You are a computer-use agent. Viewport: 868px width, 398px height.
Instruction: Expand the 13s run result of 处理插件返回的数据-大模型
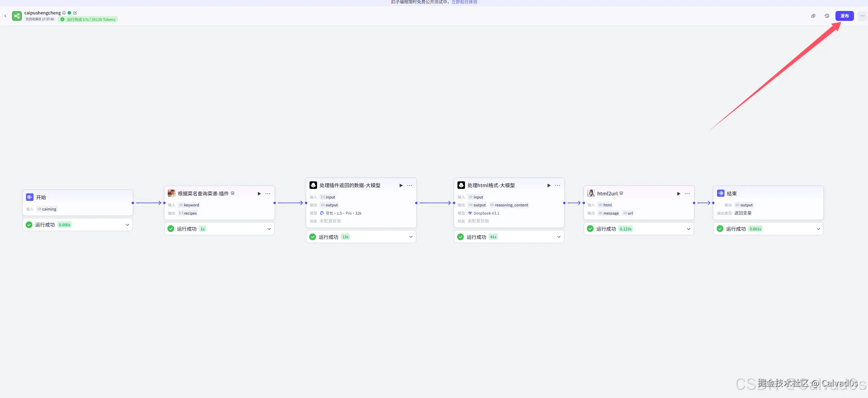point(411,237)
